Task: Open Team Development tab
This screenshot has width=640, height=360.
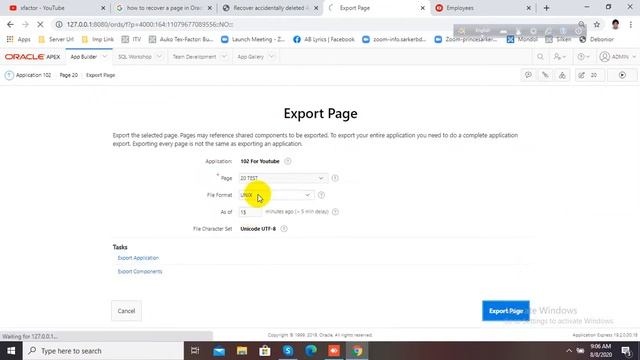Action: 194,57
